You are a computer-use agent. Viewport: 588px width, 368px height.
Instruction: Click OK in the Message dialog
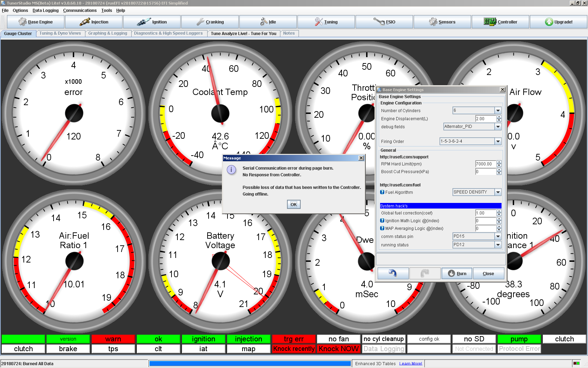[294, 204]
